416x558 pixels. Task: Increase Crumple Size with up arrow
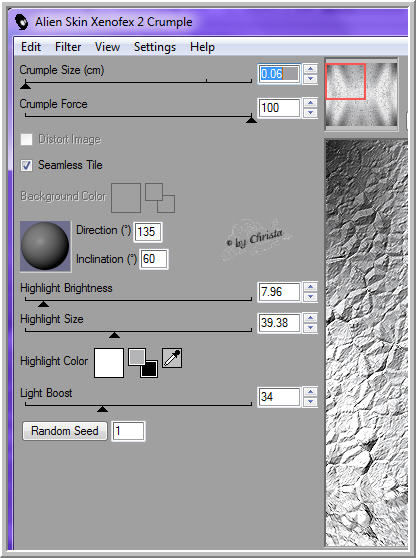click(x=311, y=69)
